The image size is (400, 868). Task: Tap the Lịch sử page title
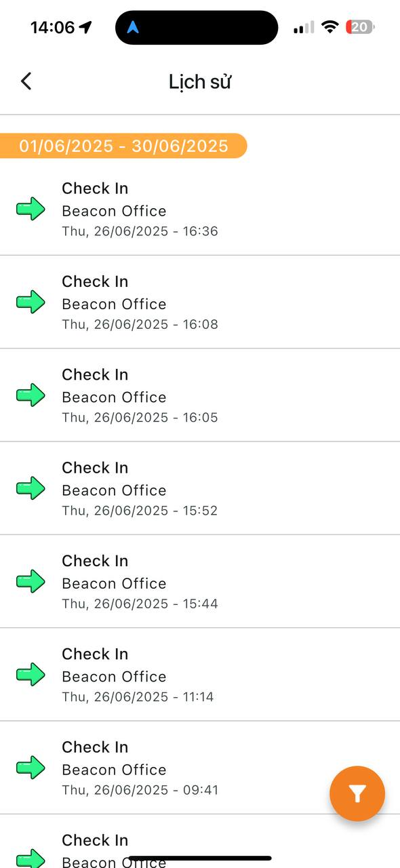pos(201,82)
